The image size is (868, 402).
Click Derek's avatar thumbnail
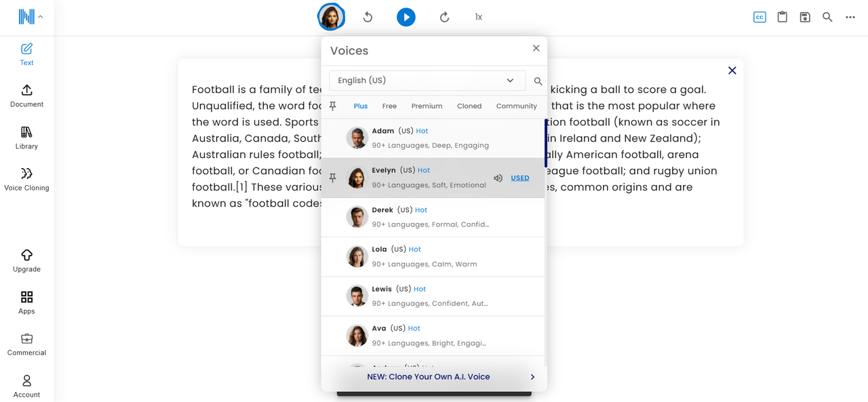click(357, 217)
